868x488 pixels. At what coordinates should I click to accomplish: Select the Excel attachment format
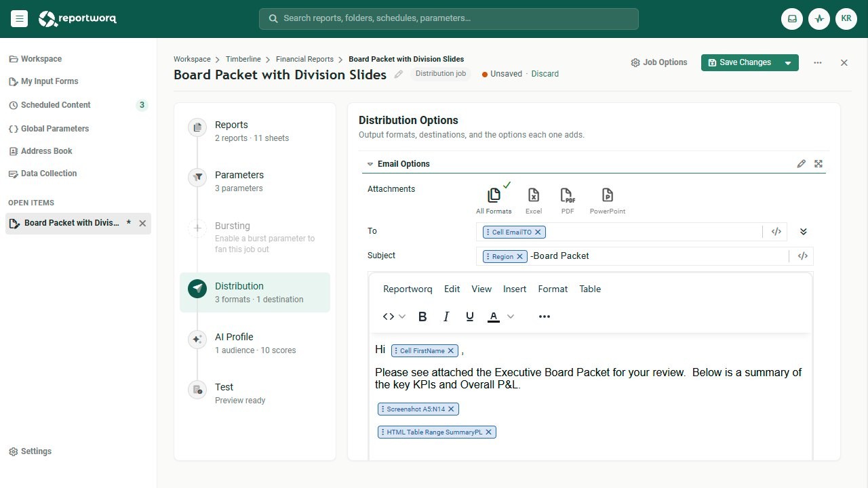point(534,201)
